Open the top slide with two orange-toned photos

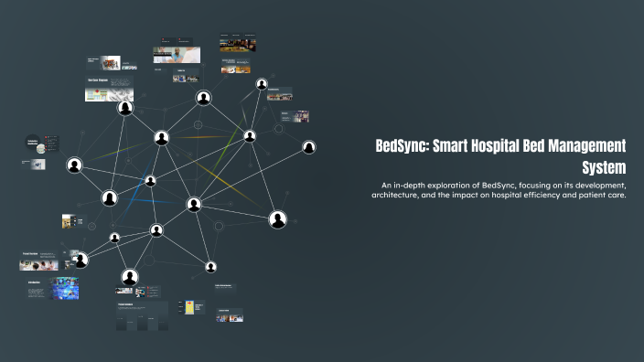(236, 66)
